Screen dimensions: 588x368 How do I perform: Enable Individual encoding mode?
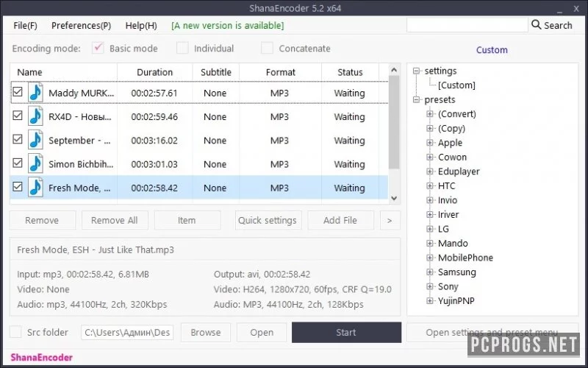(182, 48)
